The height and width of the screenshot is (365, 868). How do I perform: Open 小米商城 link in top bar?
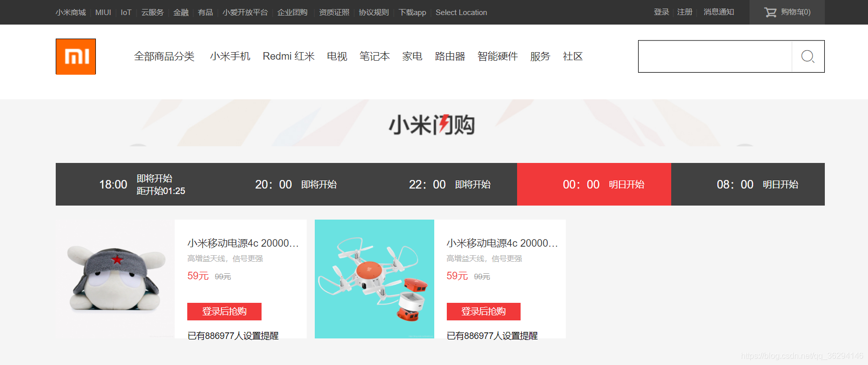click(71, 12)
